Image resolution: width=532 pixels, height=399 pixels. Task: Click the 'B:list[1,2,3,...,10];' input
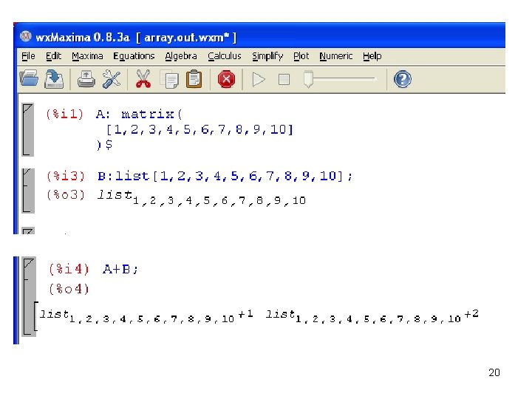pos(225,176)
